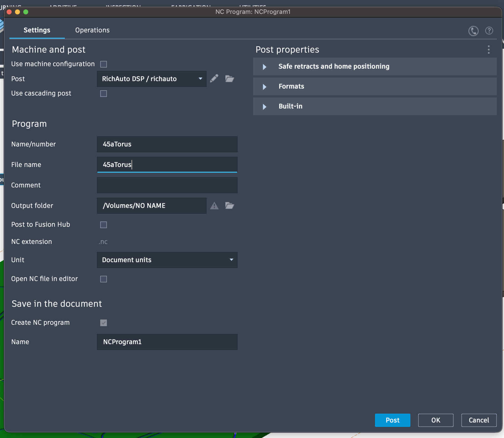The width and height of the screenshot is (504, 438).
Task: Click the Output folder label
Action: (x=32, y=206)
